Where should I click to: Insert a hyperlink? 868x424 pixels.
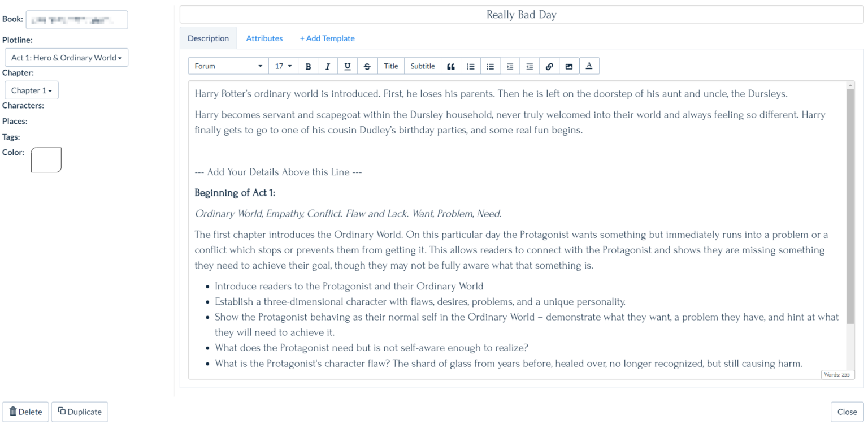549,66
